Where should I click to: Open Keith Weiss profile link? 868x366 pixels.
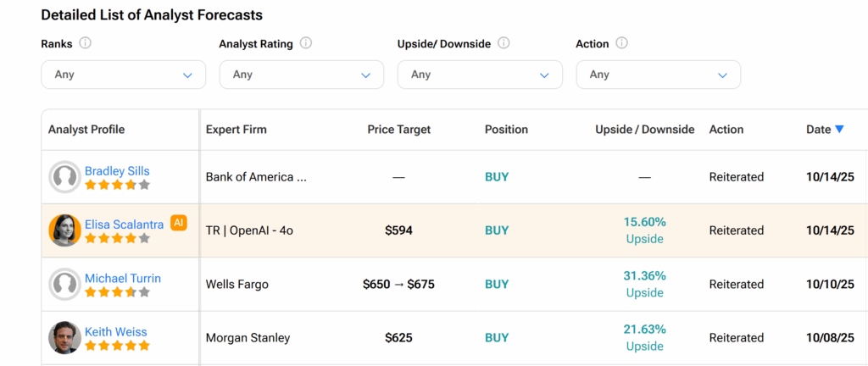[x=115, y=331]
